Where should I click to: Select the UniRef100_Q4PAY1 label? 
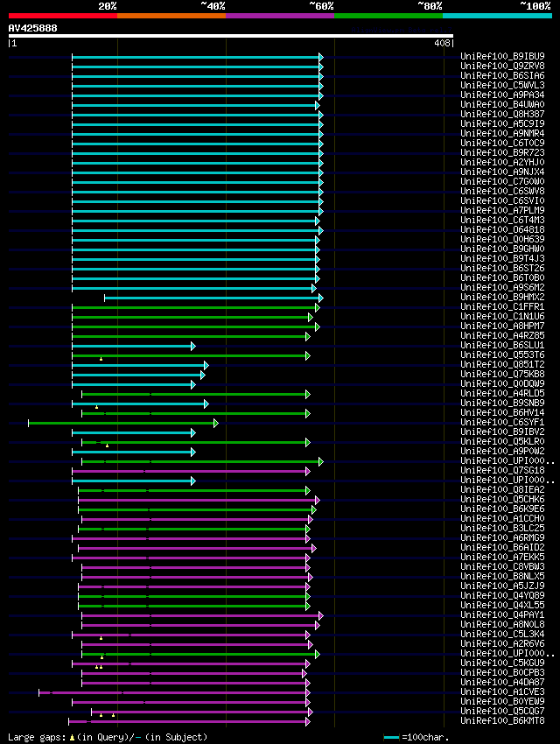(502, 614)
